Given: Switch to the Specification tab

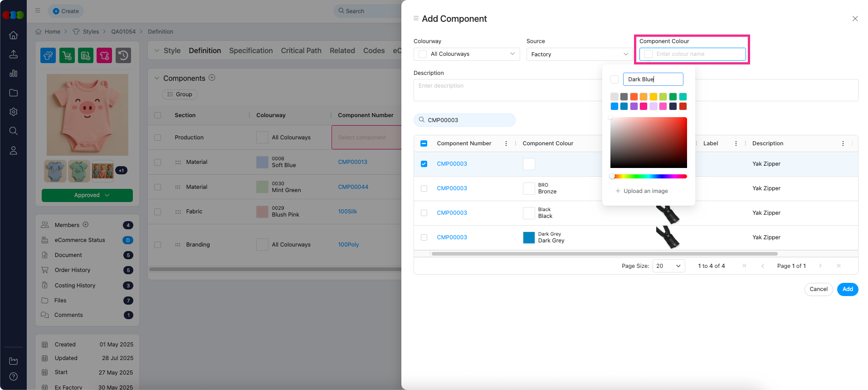Looking at the screenshot, I should [251, 51].
